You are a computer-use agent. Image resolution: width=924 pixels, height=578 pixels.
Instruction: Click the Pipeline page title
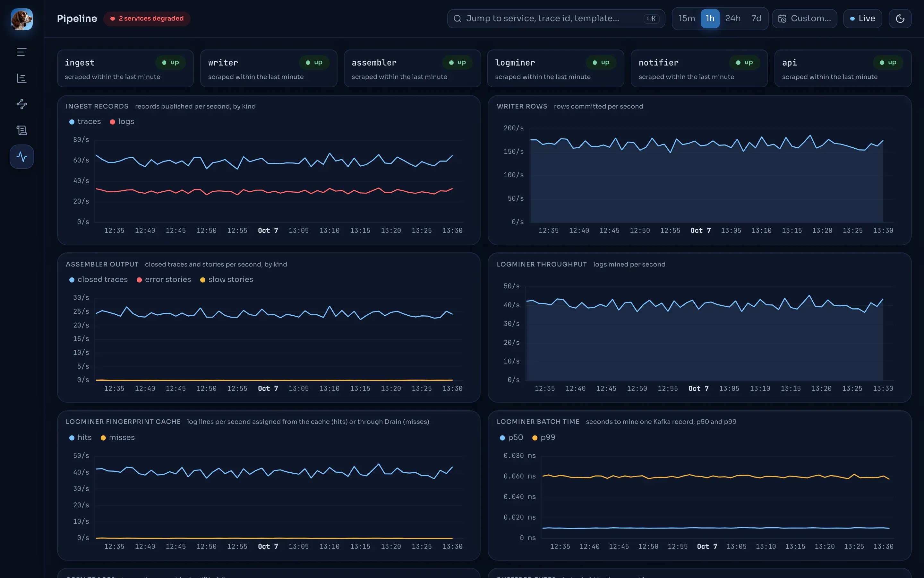tap(77, 18)
